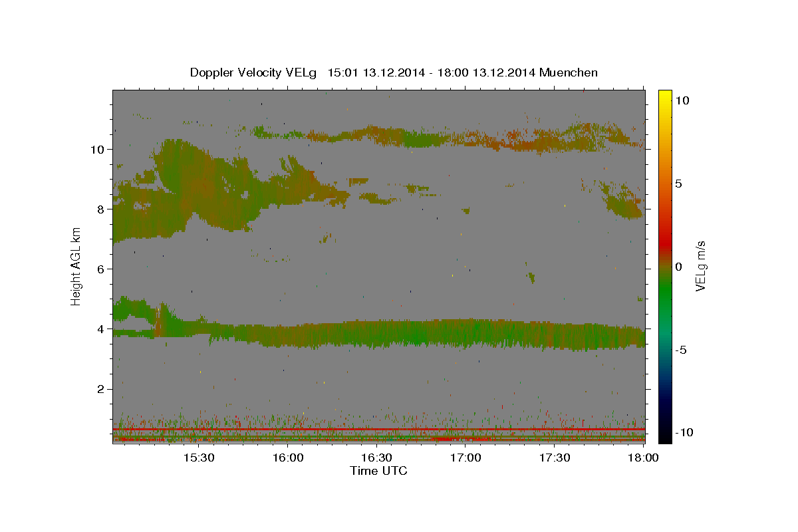Click the colorbar label '5'
798x532 pixels.
(x=679, y=184)
